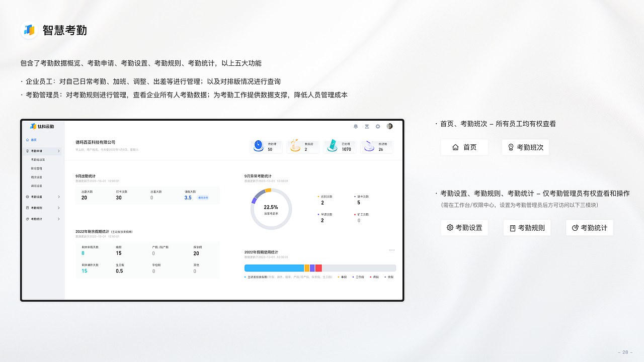644x362 pixels.
Task: Click the document icon beside sidebar 考勤规则
Action: click(x=27, y=208)
